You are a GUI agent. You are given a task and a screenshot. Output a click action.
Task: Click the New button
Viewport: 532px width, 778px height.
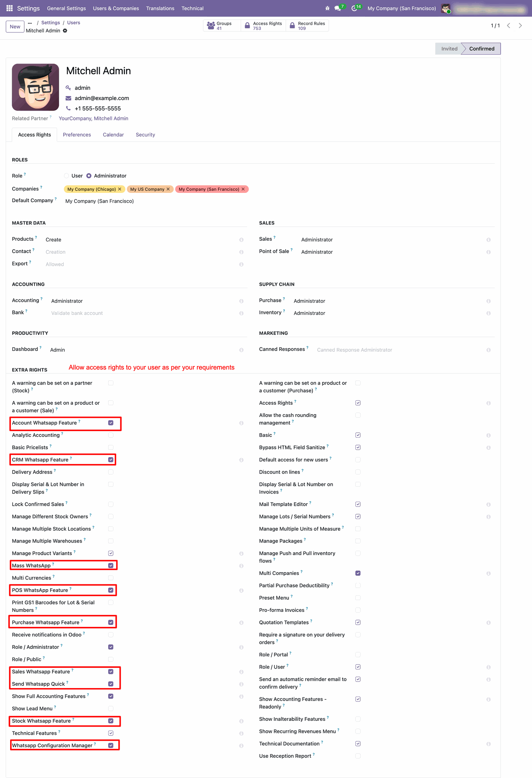pos(15,27)
